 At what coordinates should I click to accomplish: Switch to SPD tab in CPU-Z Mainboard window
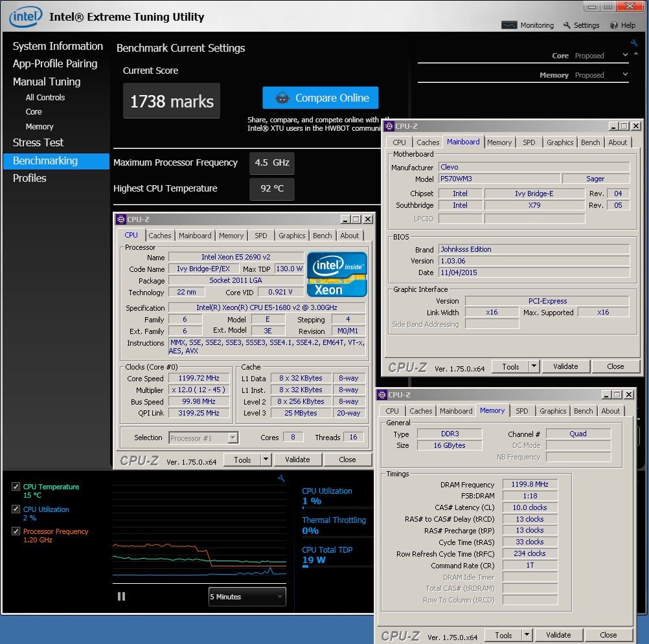529,142
